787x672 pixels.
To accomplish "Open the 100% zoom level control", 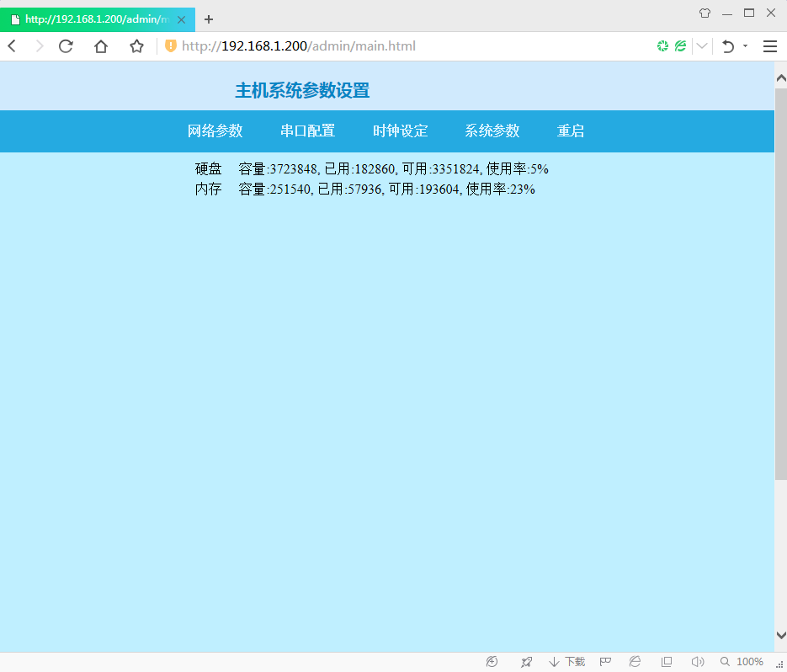I will [x=742, y=662].
